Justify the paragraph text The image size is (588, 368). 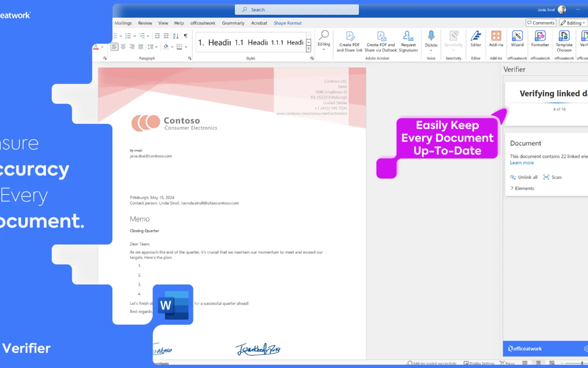pyautogui.click(x=141, y=47)
